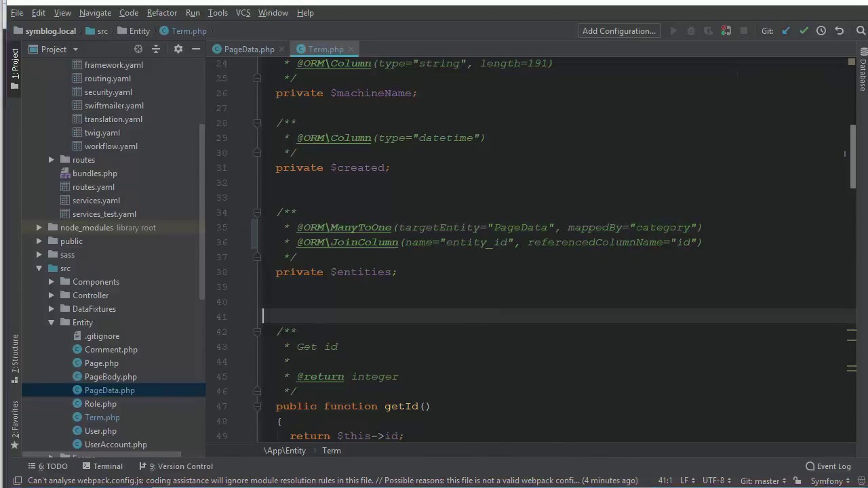
Task: Fold the getId function at line 47
Action: click(257, 406)
